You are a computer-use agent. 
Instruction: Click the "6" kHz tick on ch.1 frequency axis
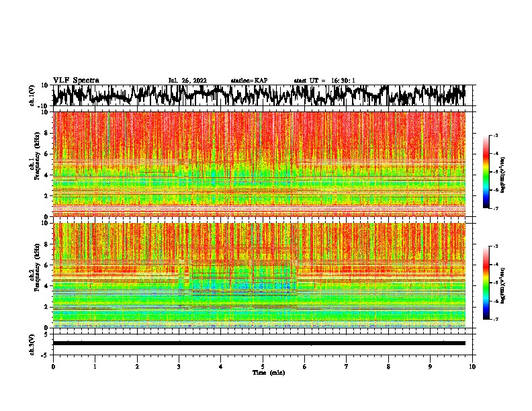46,154
